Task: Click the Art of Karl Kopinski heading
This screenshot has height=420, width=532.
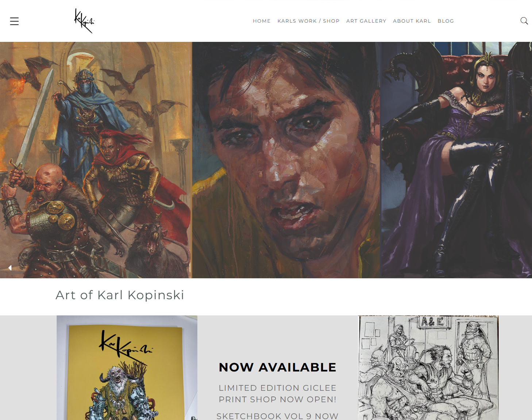Action: point(120,295)
